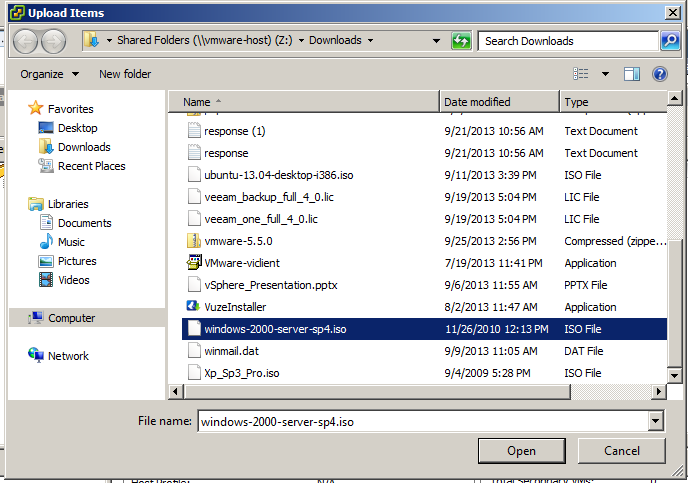Click the vertical scrollbar thumb

coord(674,303)
